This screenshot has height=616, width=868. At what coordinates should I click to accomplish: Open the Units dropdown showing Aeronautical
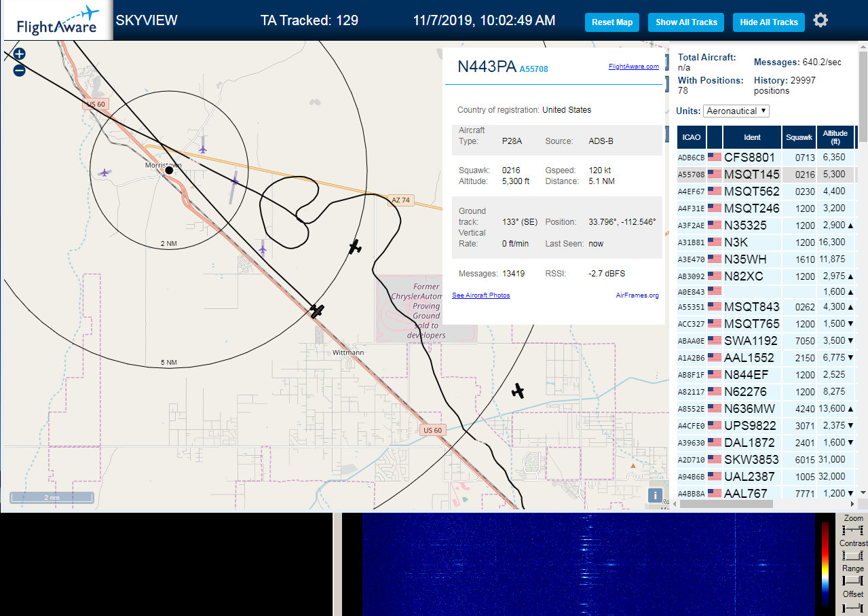[736, 111]
